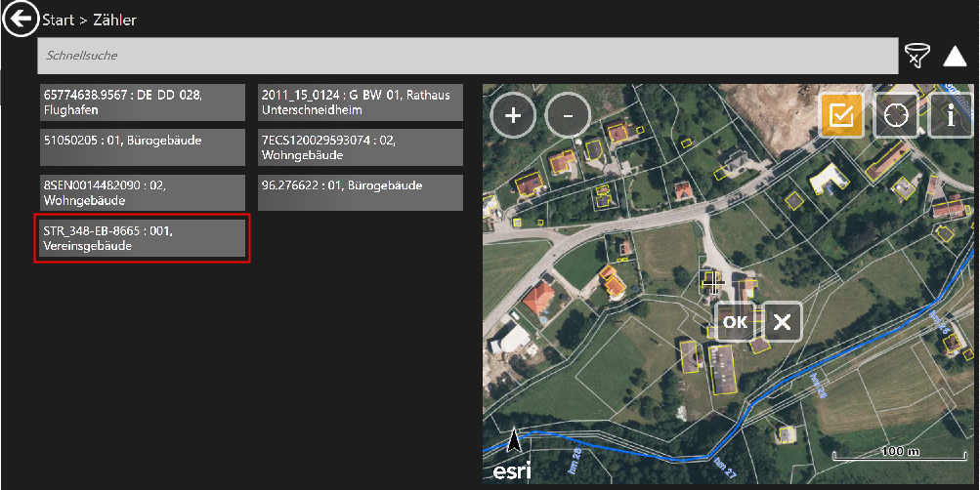The image size is (980, 490).
Task: Collapse the panel with the white triangle
Action: 955,57
